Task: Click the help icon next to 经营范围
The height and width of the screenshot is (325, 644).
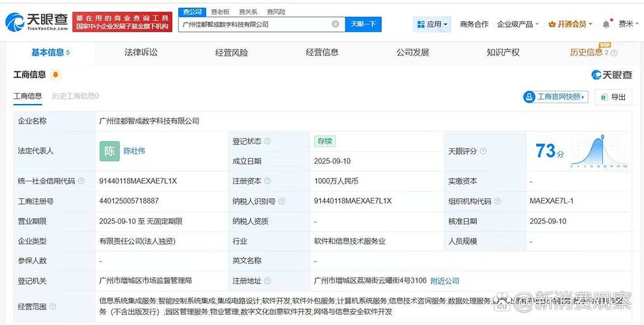Action: 53,307
